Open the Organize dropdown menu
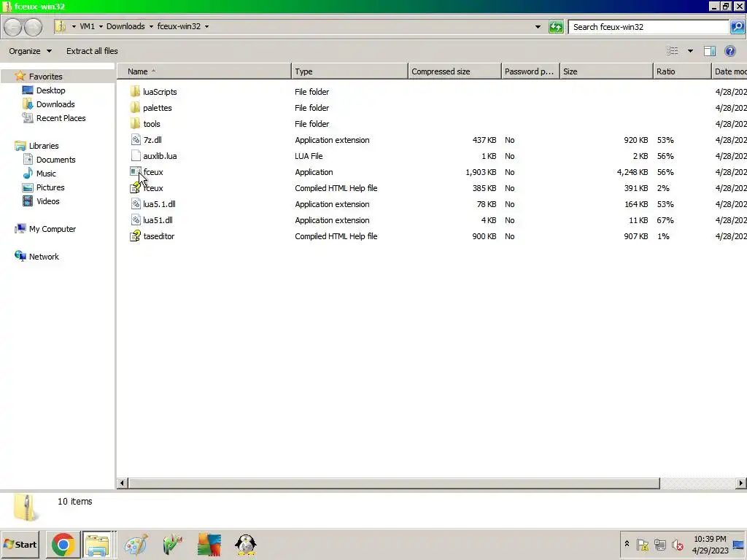747x560 pixels. click(x=30, y=51)
